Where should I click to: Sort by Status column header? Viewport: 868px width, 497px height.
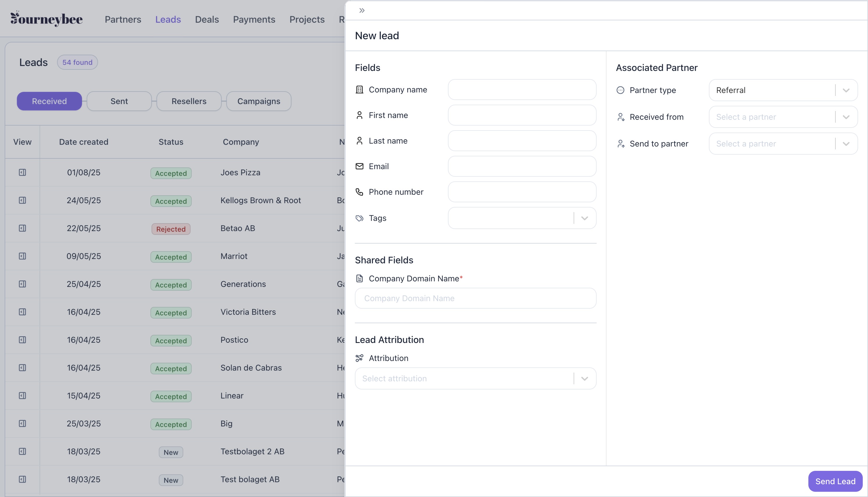(x=171, y=142)
